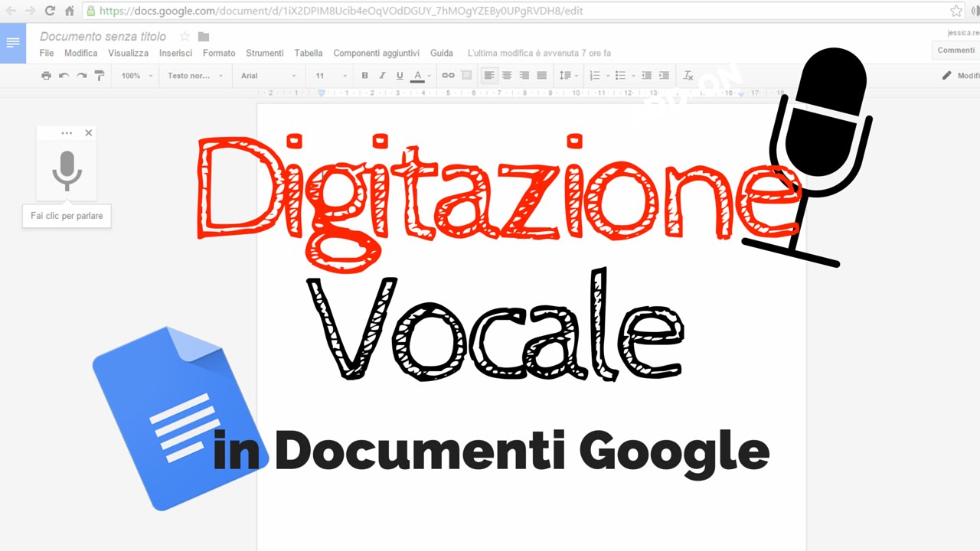Open the Modifica menu

(81, 54)
